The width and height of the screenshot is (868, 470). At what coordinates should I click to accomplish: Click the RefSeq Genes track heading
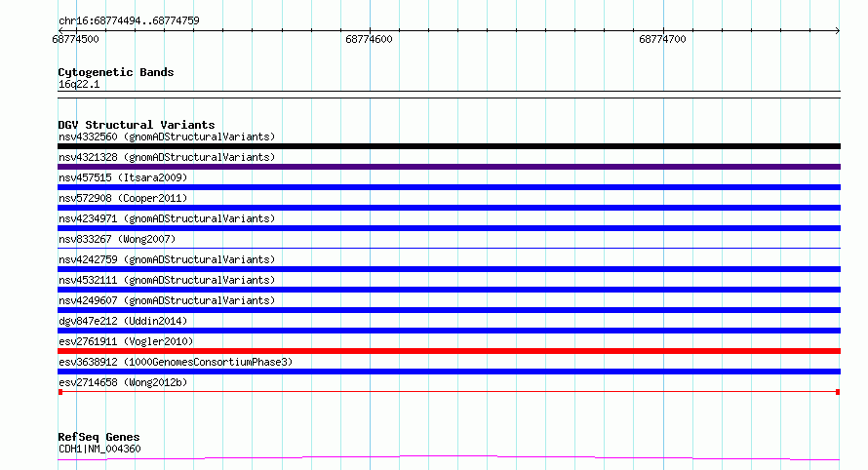tap(99, 437)
